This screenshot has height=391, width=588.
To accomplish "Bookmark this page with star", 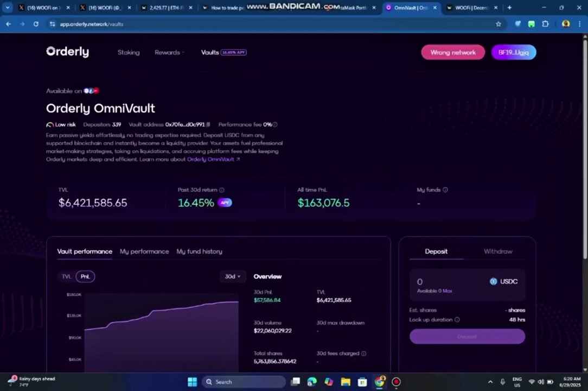I will (498, 24).
